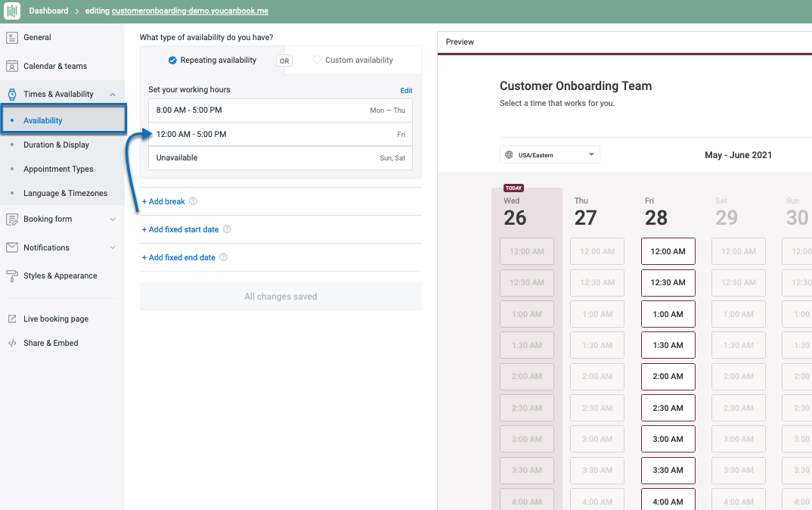The image size is (812, 510).
Task: Click the Notifications envelope icon
Action: [12, 247]
